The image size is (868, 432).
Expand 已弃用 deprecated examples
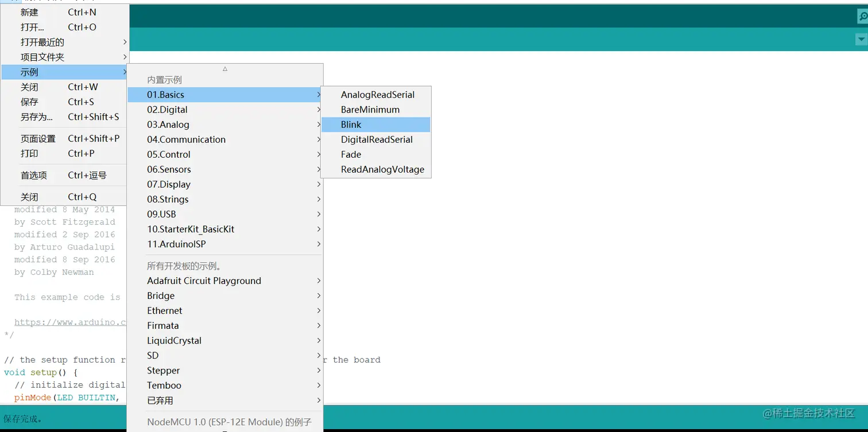point(225,400)
